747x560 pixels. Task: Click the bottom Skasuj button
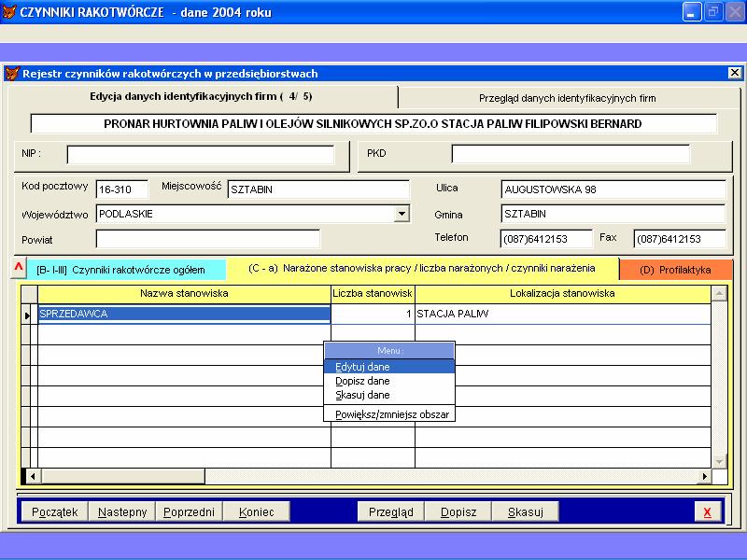526,512
